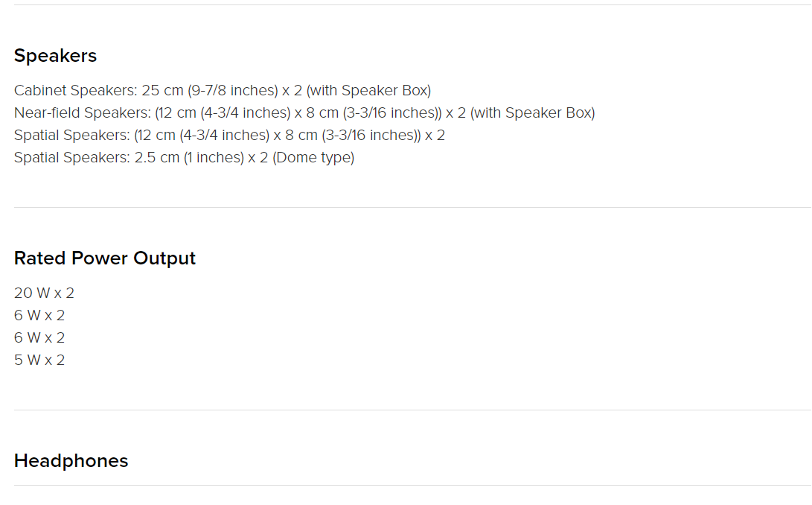Click the divider line below Speakers section
The height and width of the screenshot is (505, 812).
413,207
